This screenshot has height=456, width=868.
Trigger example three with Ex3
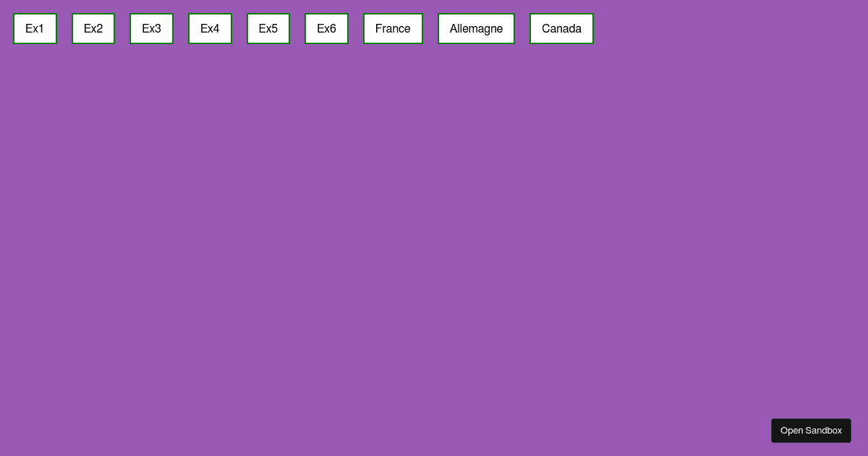tap(151, 28)
